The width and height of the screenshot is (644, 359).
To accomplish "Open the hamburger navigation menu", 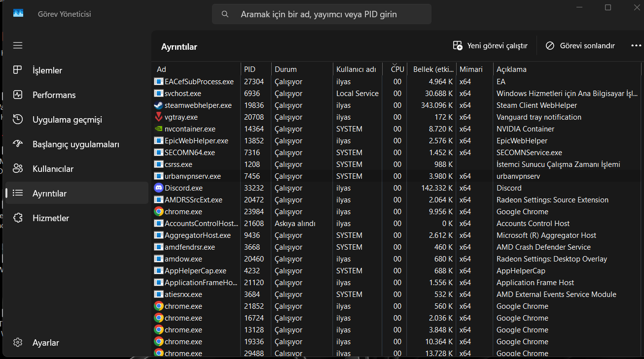I will [x=18, y=45].
